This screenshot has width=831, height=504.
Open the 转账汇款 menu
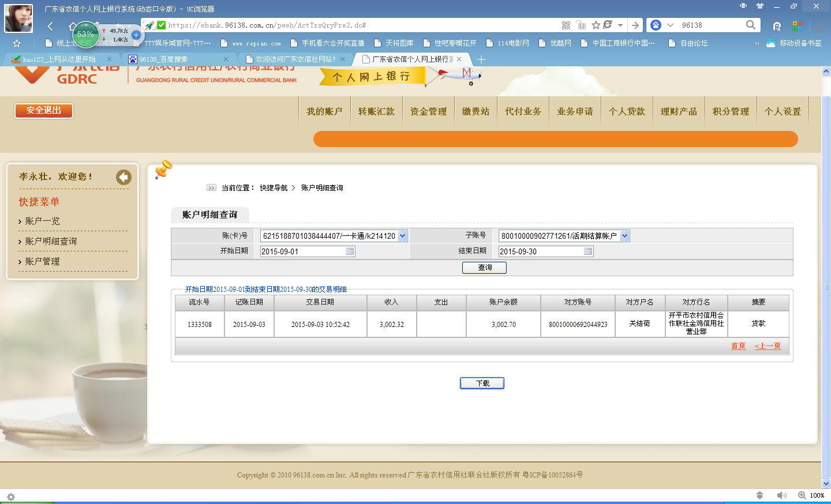click(x=376, y=111)
